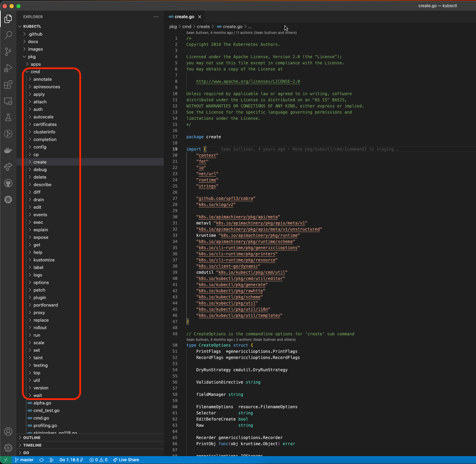Viewport: 476px width, 464px height.
Task: Click the Go 1.18.5 version indicator
Action: point(71,460)
